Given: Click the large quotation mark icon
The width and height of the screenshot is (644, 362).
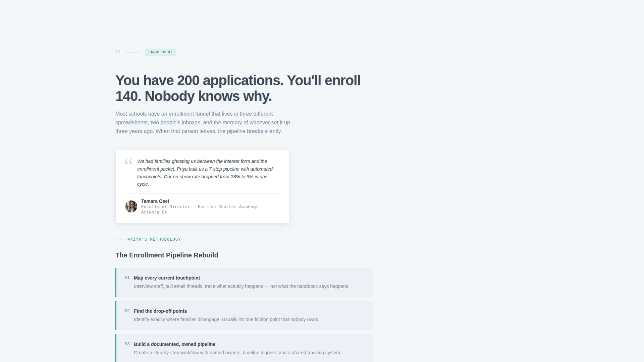Looking at the screenshot, I should [x=128, y=162].
